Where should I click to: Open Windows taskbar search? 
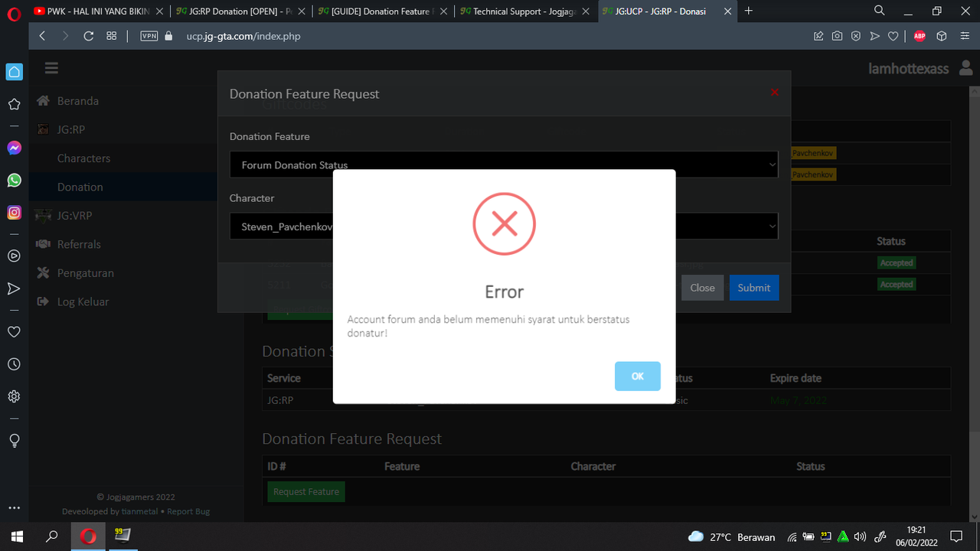(x=52, y=536)
